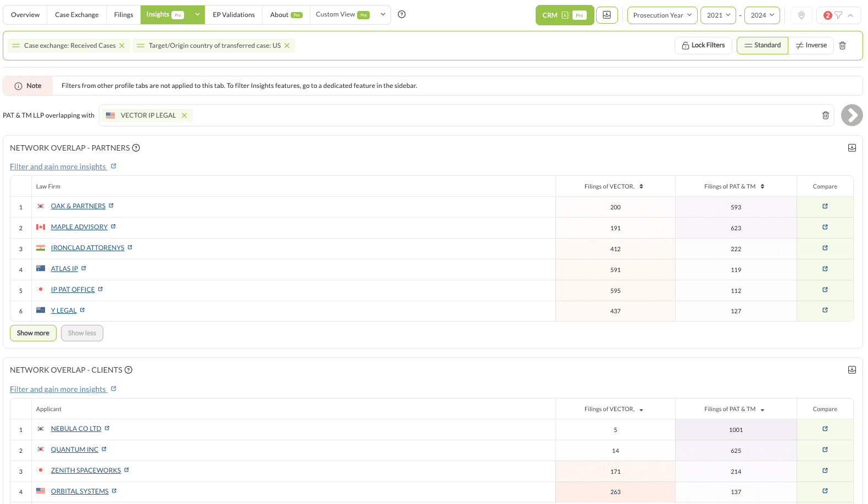Open the MAPLE ADVISORY law firm link
This screenshot has width=868, height=504.
click(79, 227)
